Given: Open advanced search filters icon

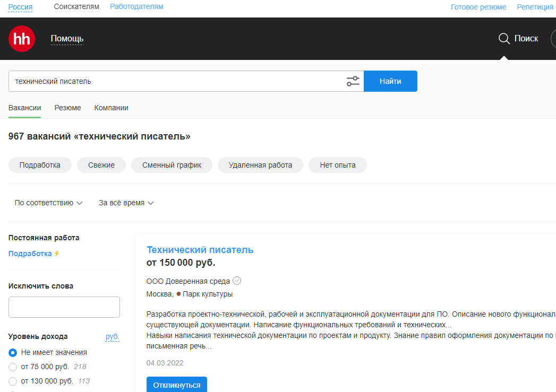Looking at the screenshot, I should tap(353, 81).
